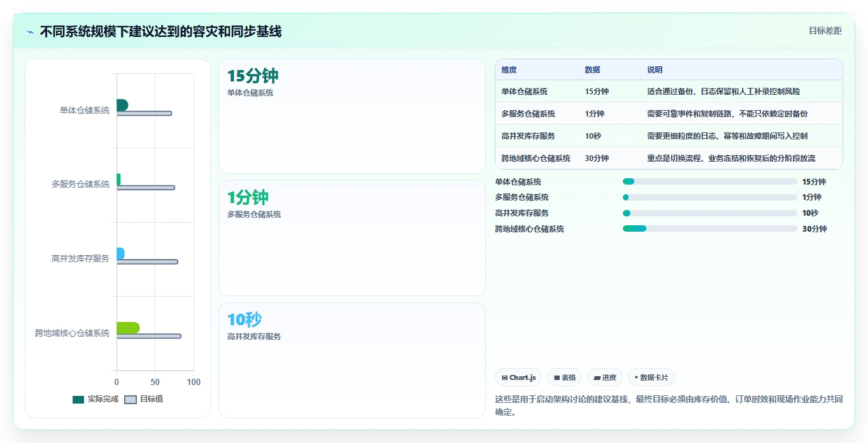Click the 高并发库存服务 progress bar
868x443 pixels.
[x=709, y=213]
